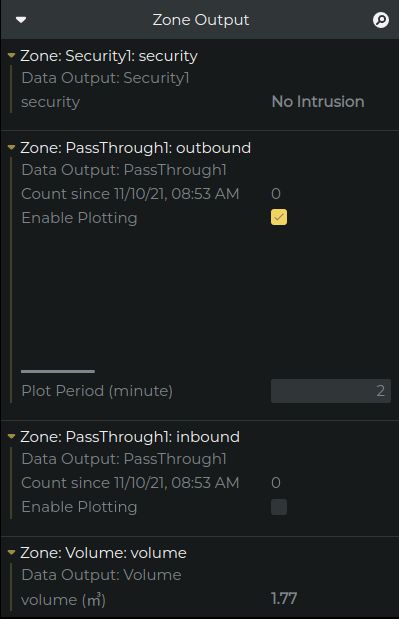
Task: Click the volume value 1.77
Action: pos(284,599)
